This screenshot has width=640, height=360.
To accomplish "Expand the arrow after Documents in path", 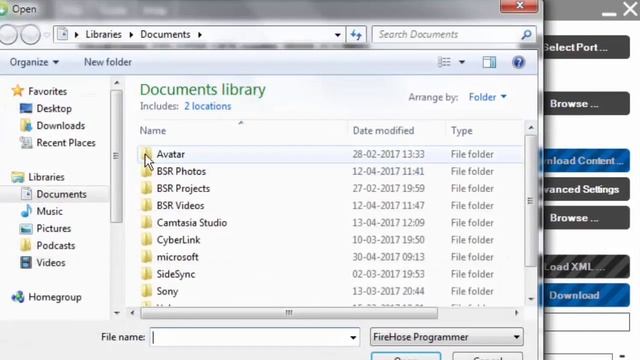I will (x=200, y=35).
